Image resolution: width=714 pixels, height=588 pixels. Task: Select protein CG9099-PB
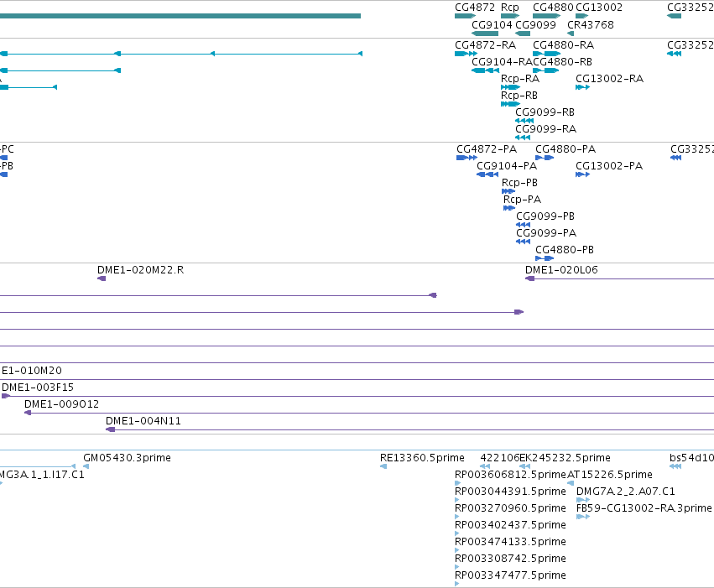[545, 216]
